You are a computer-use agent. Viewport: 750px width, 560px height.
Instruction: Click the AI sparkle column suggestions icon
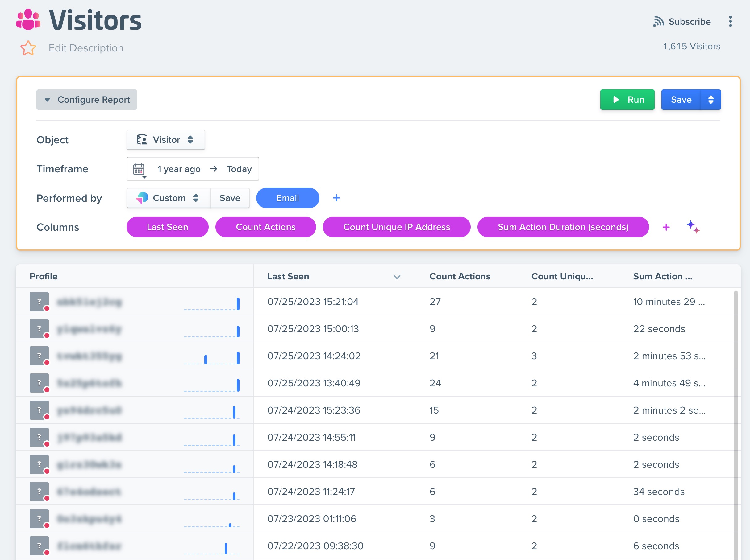pyautogui.click(x=693, y=227)
